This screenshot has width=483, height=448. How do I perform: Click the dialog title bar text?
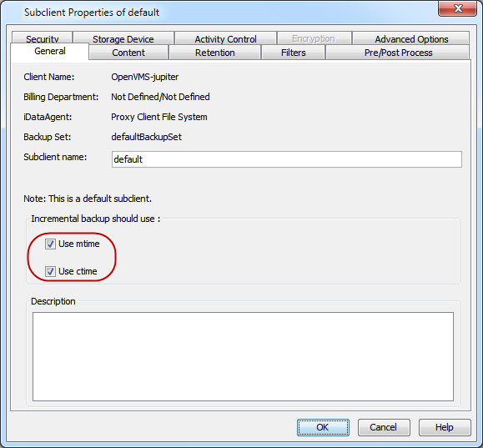point(92,13)
